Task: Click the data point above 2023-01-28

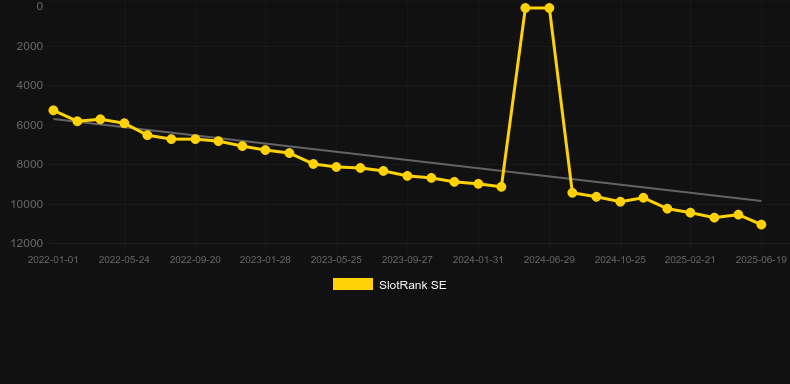Action: pos(266,150)
